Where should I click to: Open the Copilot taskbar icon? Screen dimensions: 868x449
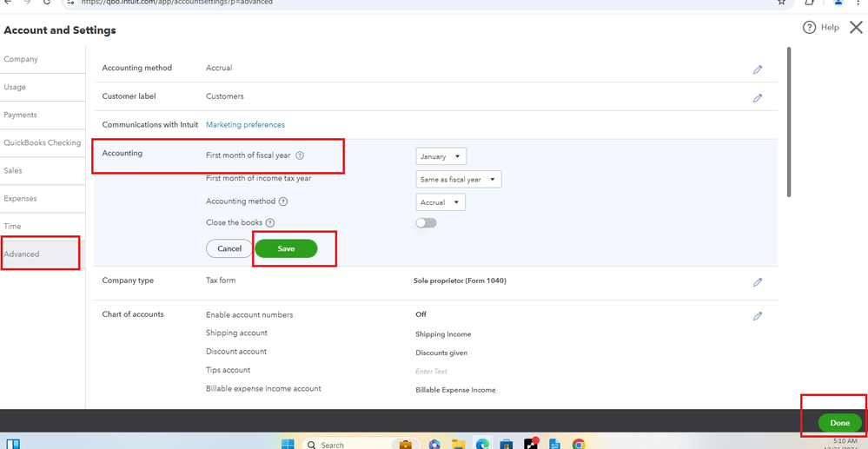click(x=434, y=444)
